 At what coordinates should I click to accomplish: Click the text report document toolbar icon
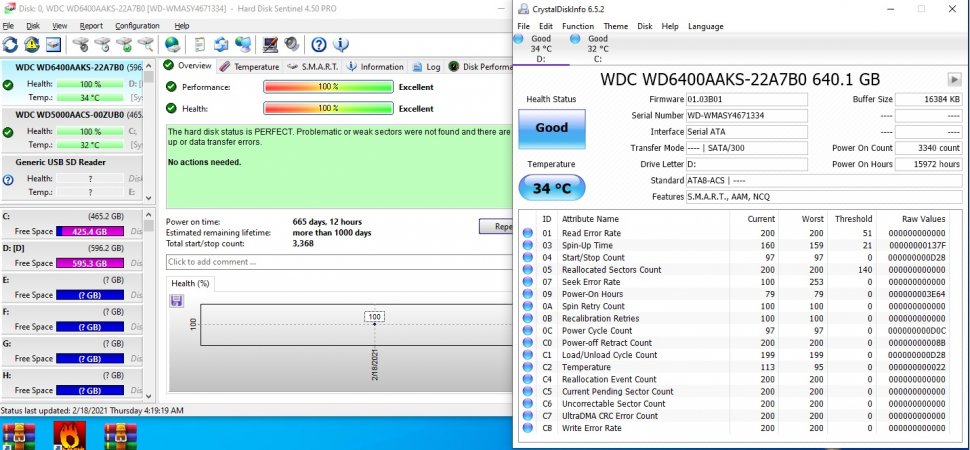[200, 45]
